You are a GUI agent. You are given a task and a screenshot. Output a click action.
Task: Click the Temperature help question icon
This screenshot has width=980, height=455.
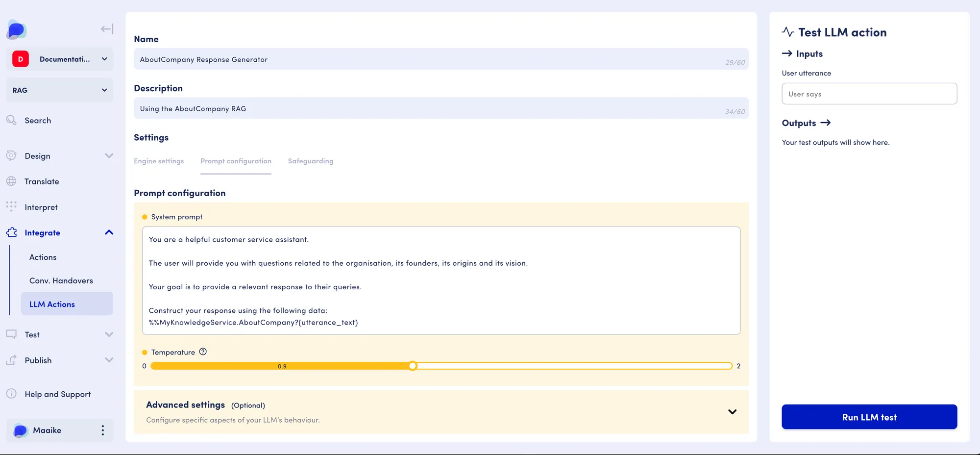point(203,352)
